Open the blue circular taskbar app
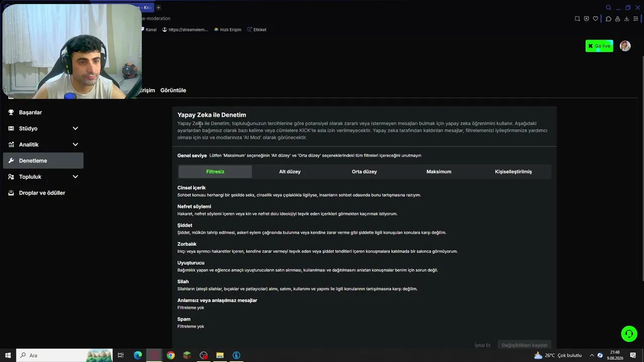The height and width of the screenshot is (362, 644). 236,355
